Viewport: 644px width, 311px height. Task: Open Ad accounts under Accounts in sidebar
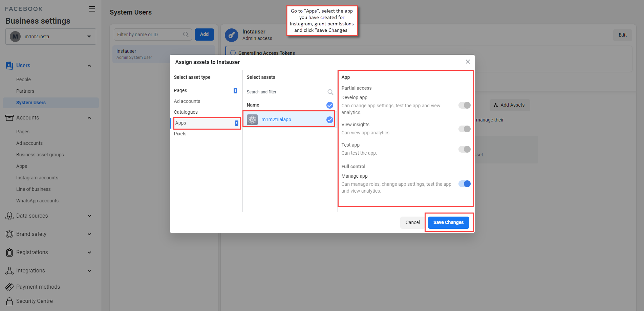(29, 143)
